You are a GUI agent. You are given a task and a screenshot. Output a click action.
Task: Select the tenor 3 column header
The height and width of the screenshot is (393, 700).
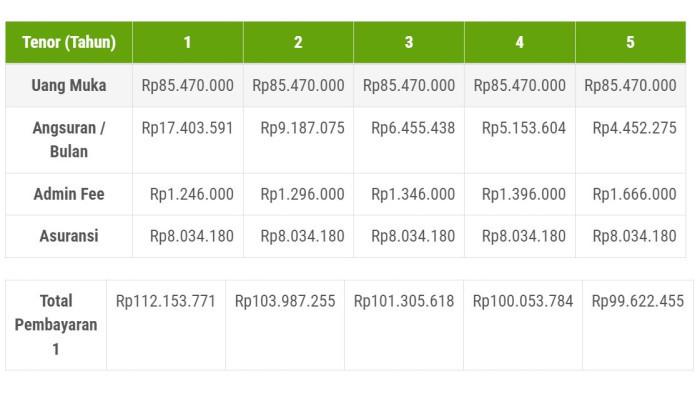click(x=409, y=42)
